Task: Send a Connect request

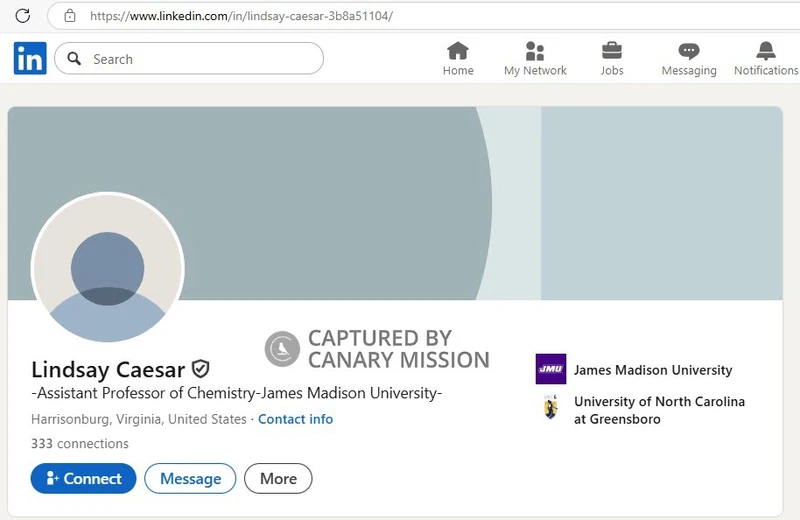Action: tap(84, 478)
